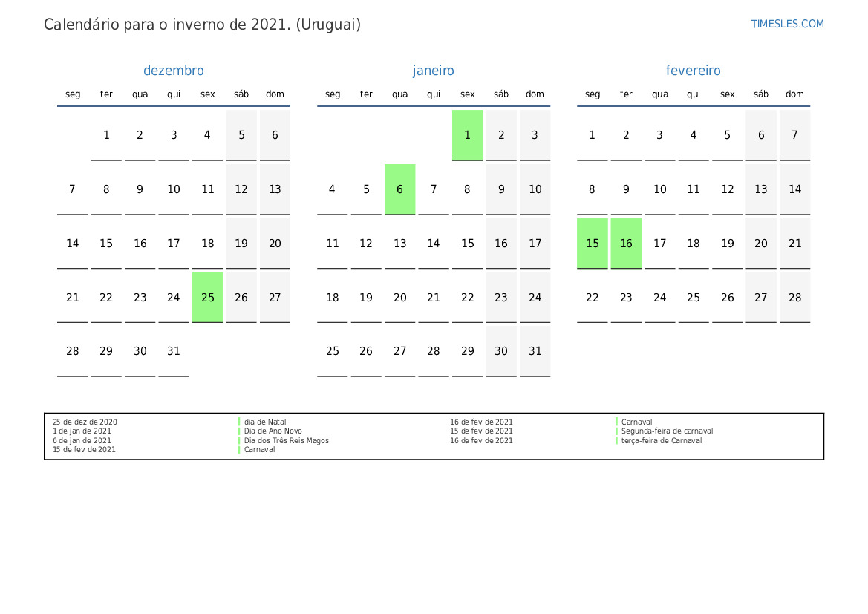The image size is (868, 614).
Task: Select highlighted January 6 holiday cell
Action: [399, 189]
